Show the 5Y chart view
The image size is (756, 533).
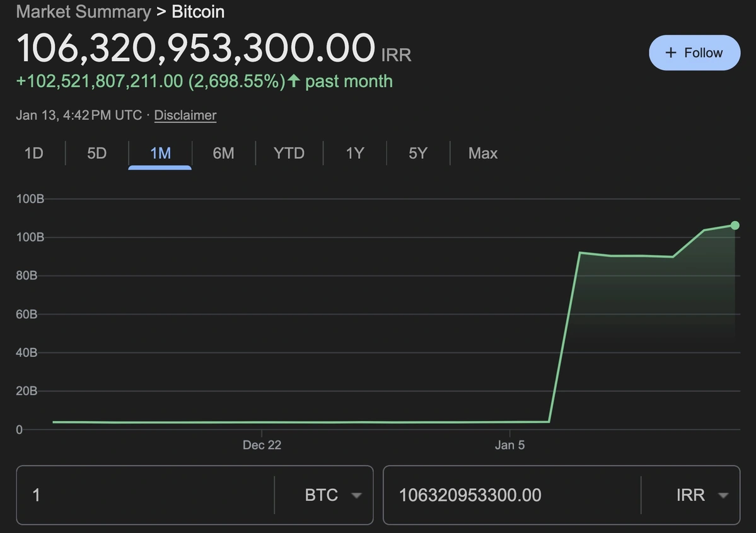pyautogui.click(x=417, y=153)
